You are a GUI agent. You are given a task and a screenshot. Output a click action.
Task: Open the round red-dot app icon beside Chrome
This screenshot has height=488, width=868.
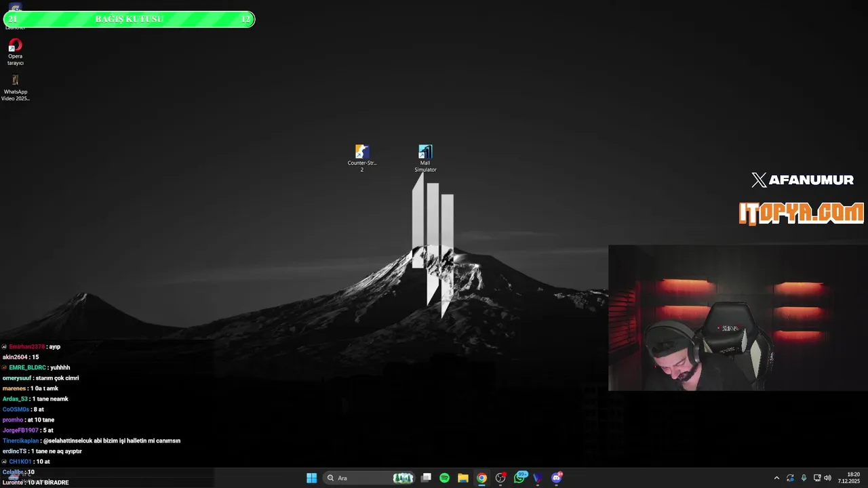[x=500, y=478]
